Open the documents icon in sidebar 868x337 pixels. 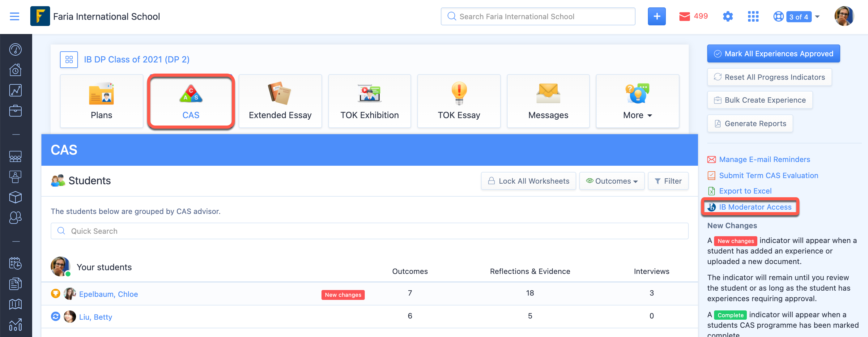[x=15, y=284]
